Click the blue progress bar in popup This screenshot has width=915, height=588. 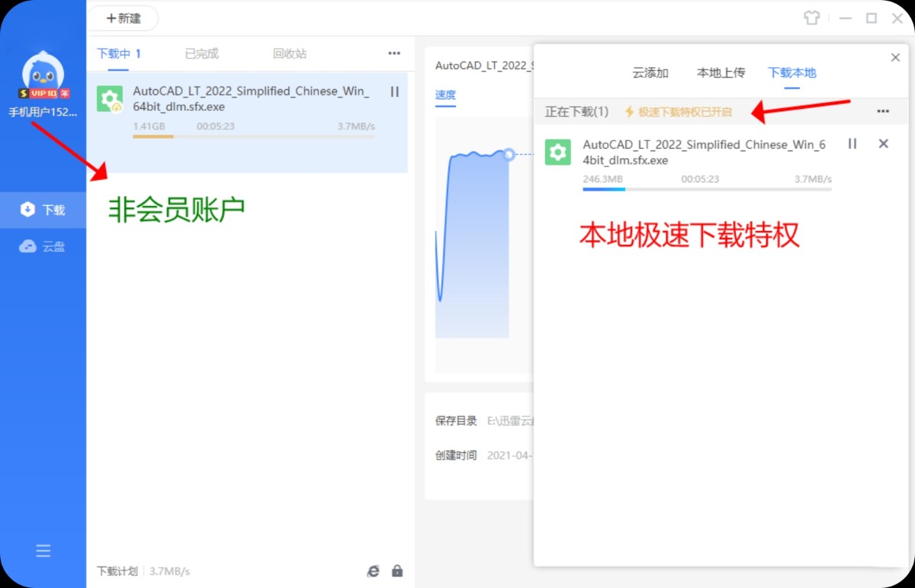pyautogui.click(x=707, y=189)
